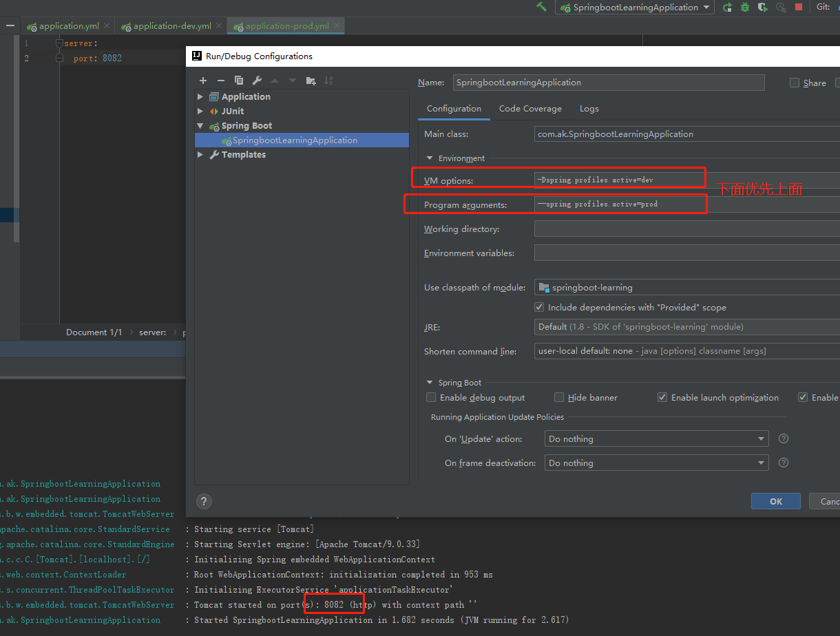Screen dimensions: 840x636
Task: Switch to Configuration tab
Action: 454,109
